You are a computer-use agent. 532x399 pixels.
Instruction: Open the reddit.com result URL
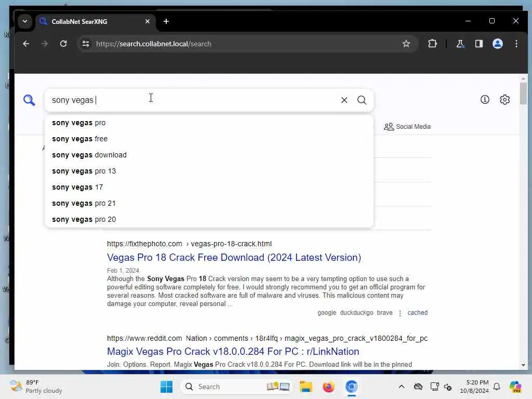(x=267, y=338)
